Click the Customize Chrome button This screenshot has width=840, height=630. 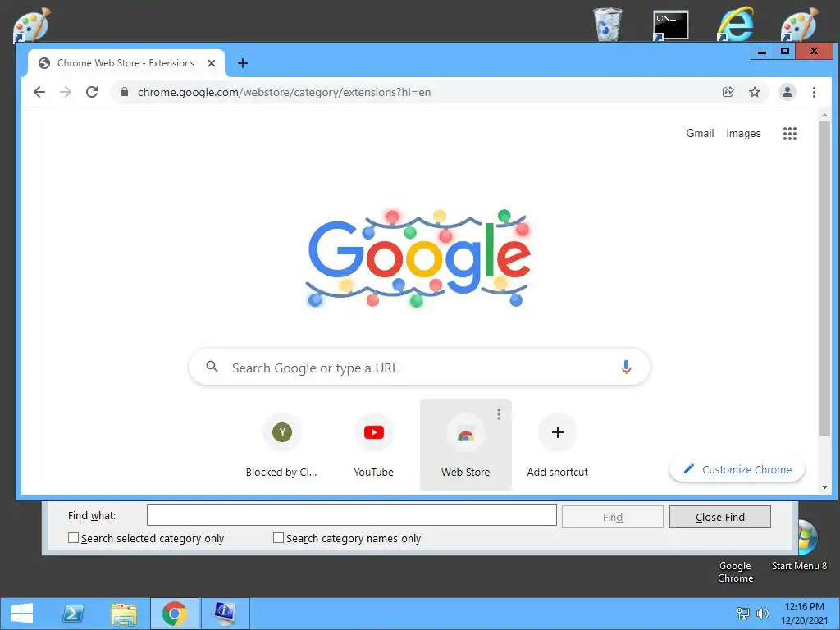(x=737, y=470)
